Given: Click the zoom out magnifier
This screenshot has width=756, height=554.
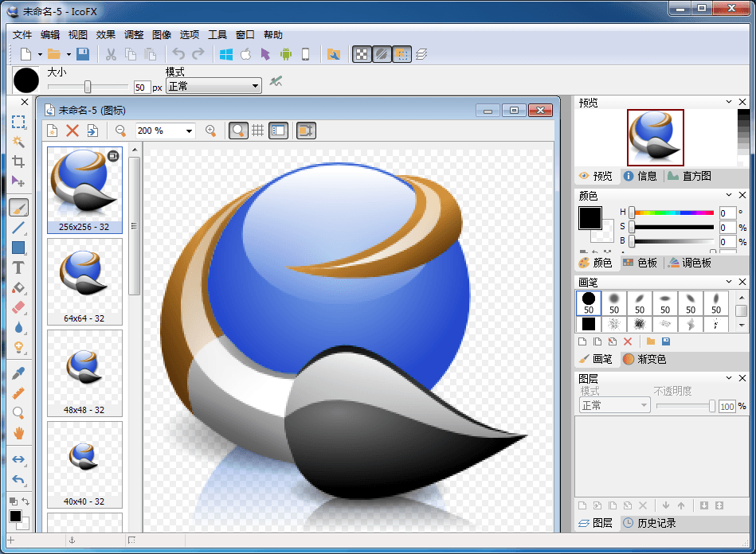Looking at the screenshot, I should (120, 131).
